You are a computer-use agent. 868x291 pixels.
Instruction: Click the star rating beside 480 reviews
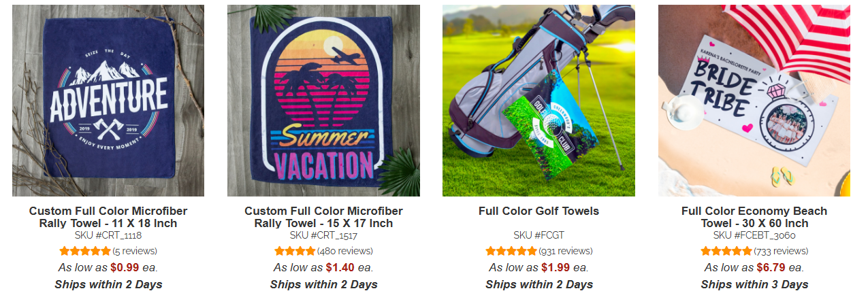(x=295, y=251)
